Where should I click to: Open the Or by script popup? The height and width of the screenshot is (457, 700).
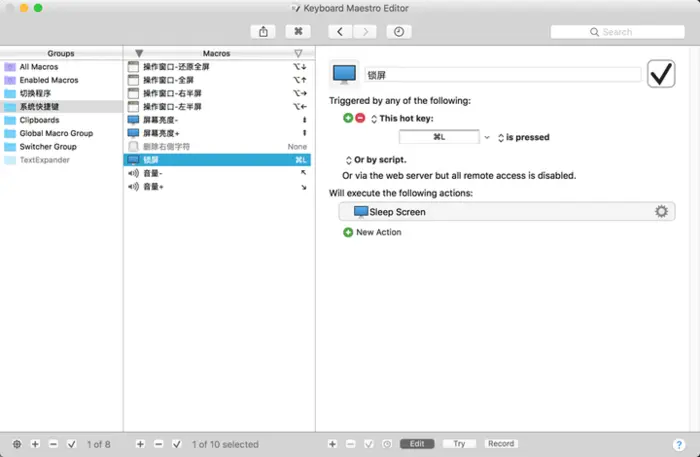click(x=349, y=160)
